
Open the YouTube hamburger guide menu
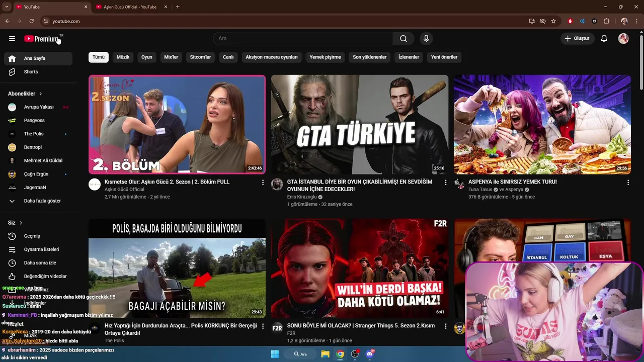click(x=12, y=39)
